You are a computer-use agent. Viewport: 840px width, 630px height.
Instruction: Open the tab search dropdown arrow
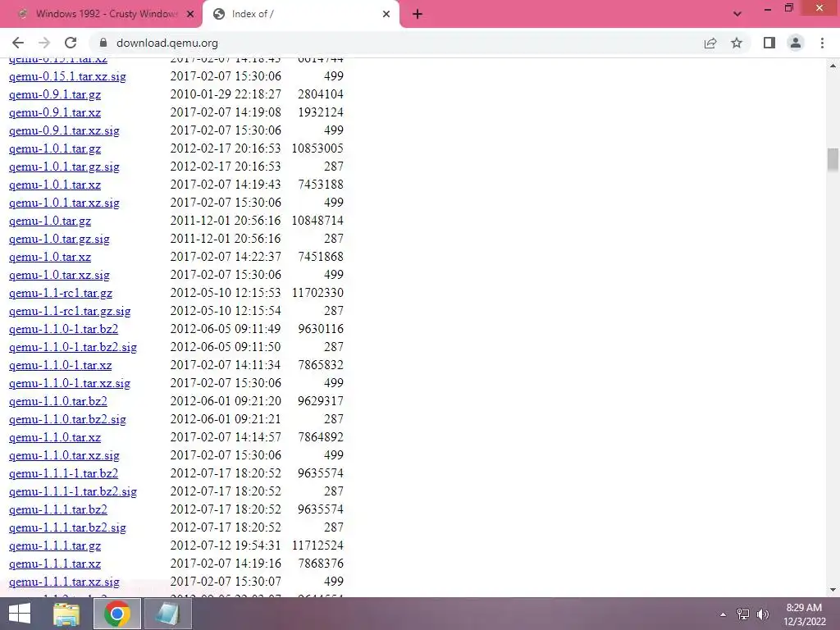coord(737,15)
